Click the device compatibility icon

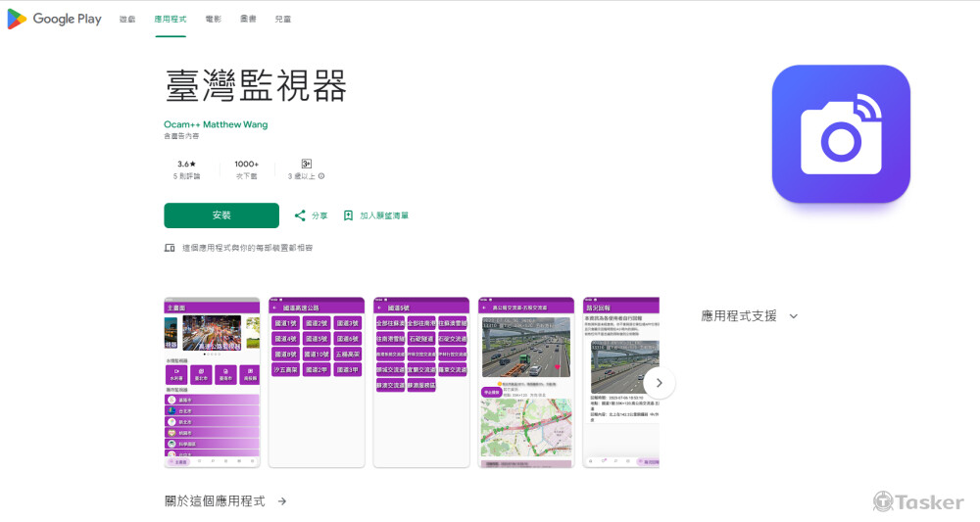[170, 248]
